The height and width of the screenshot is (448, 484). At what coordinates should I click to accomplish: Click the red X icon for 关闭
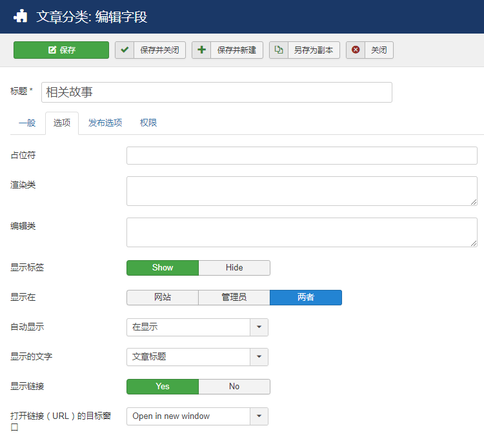(356, 50)
